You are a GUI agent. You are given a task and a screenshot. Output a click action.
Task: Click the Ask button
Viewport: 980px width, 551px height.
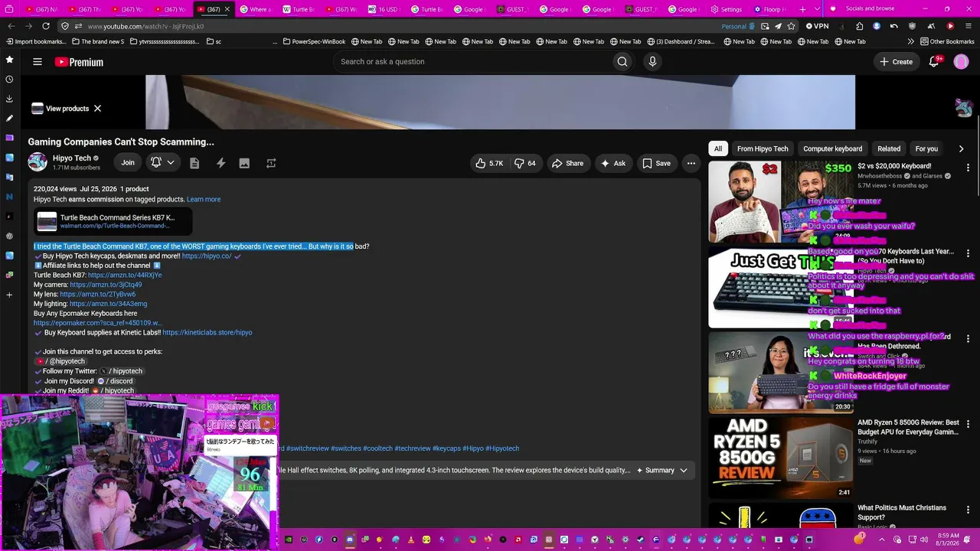pyautogui.click(x=613, y=163)
